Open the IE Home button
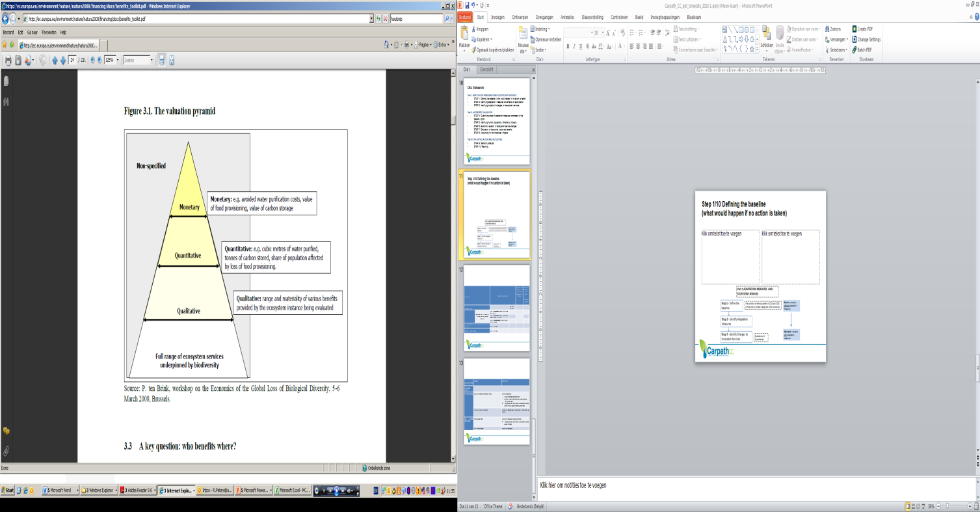This screenshot has width=980, height=512. (x=387, y=45)
